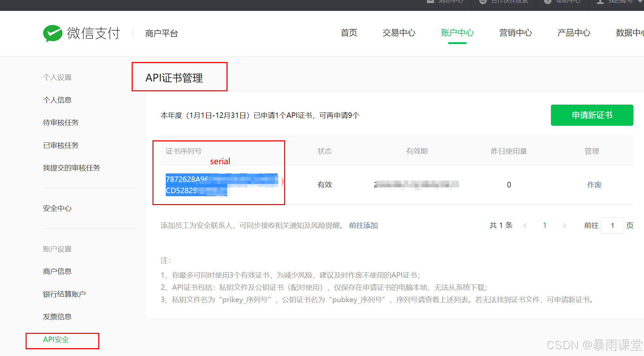Open the 交易中心 navigation tab
The image size is (644, 356).
tap(399, 33)
